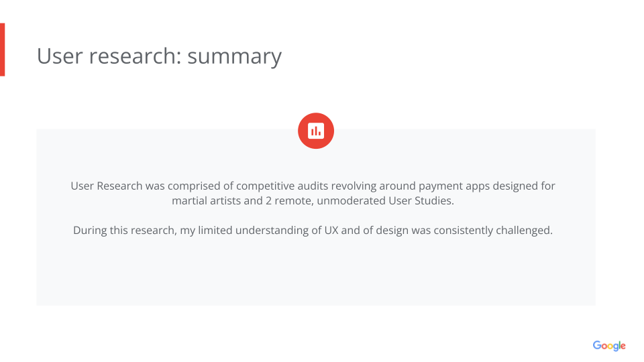
Task: Click the red bar chart icon
Action: (316, 131)
